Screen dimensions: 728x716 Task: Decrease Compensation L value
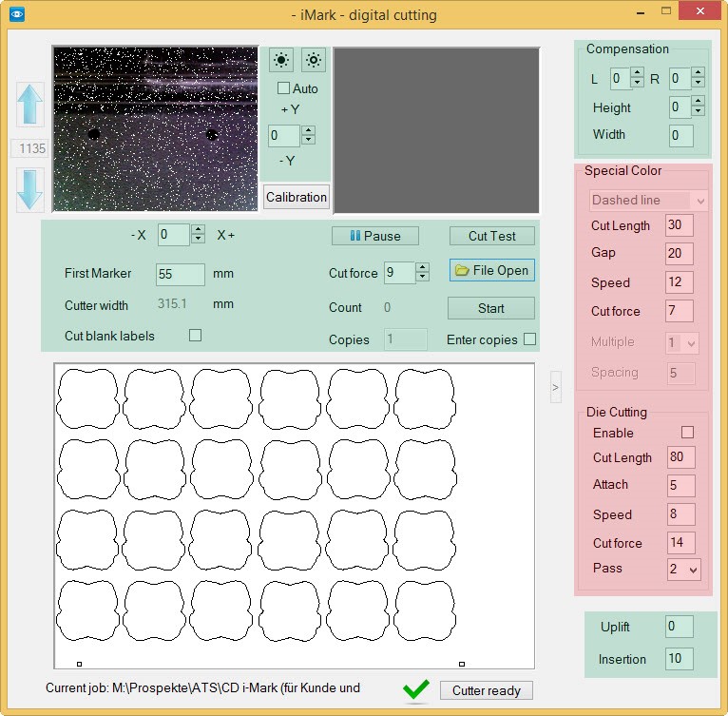(638, 82)
